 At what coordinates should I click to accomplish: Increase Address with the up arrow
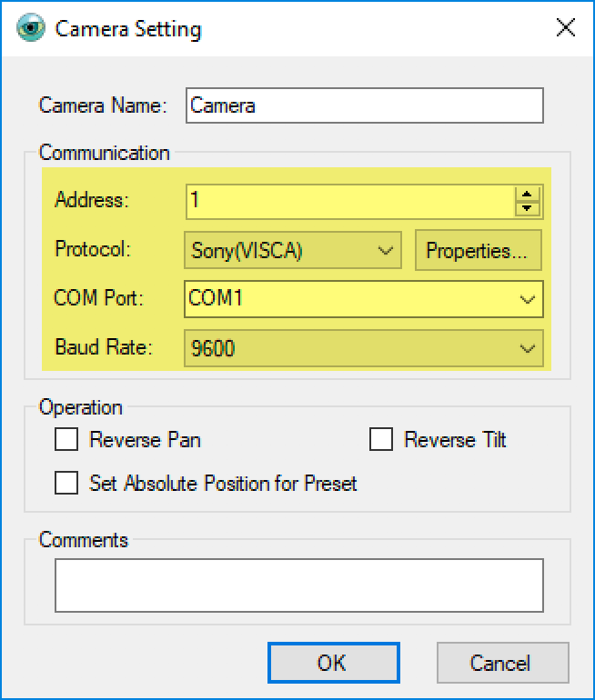[527, 195]
